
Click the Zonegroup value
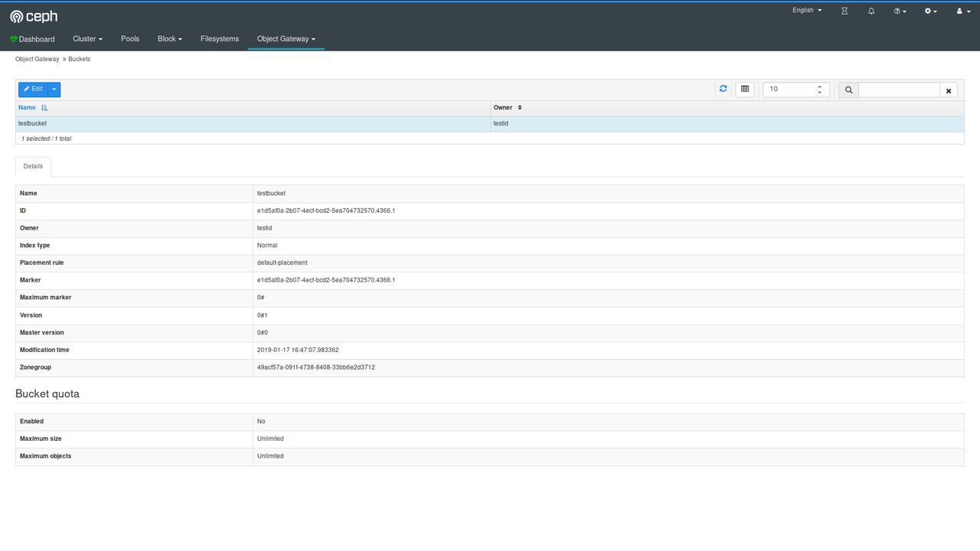coord(316,367)
